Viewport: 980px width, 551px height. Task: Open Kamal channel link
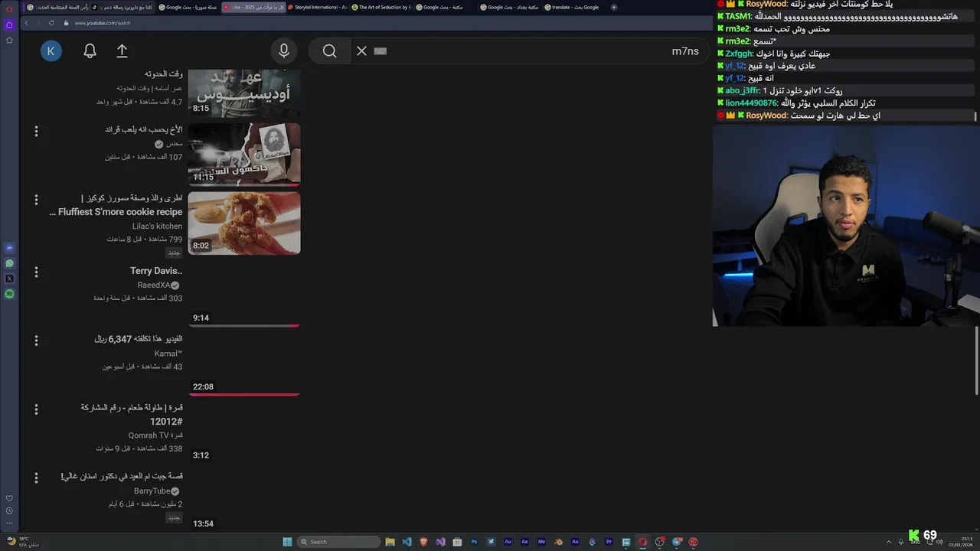pyautogui.click(x=168, y=354)
